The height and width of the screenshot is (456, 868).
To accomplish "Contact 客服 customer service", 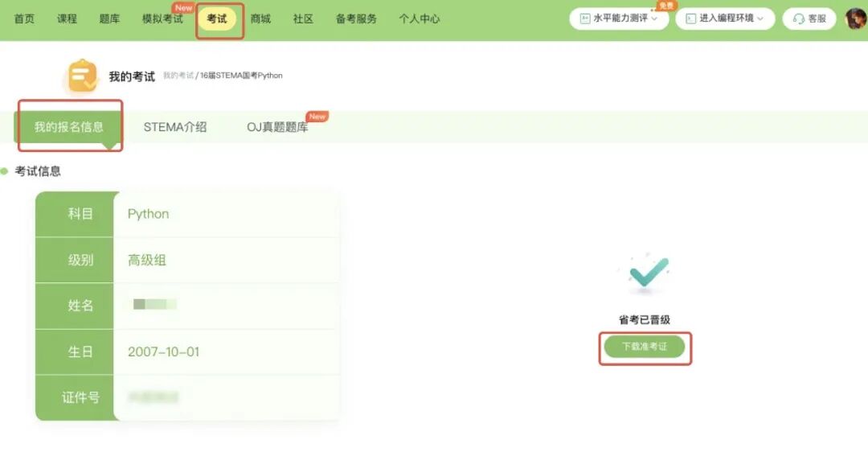I will [x=809, y=18].
